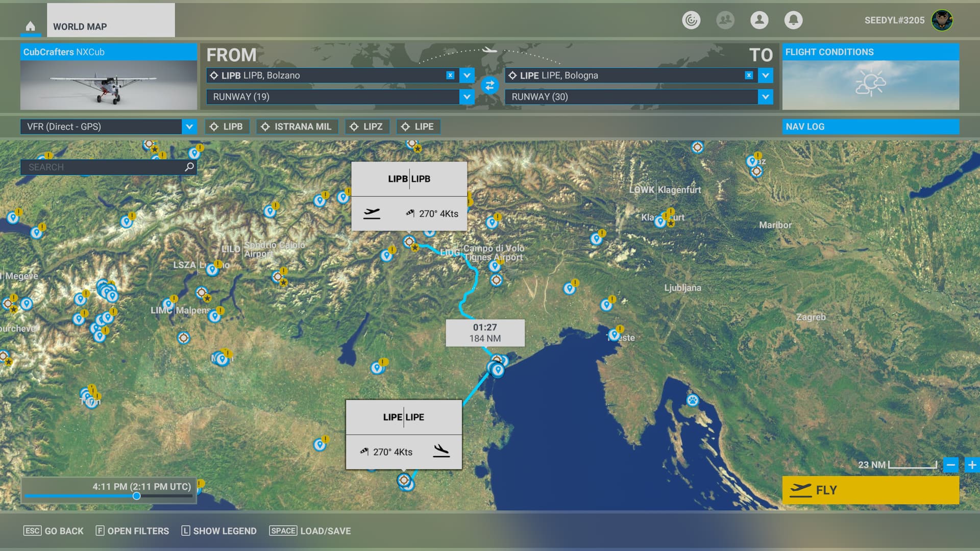Open the notifications bell icon

point(793,20)
